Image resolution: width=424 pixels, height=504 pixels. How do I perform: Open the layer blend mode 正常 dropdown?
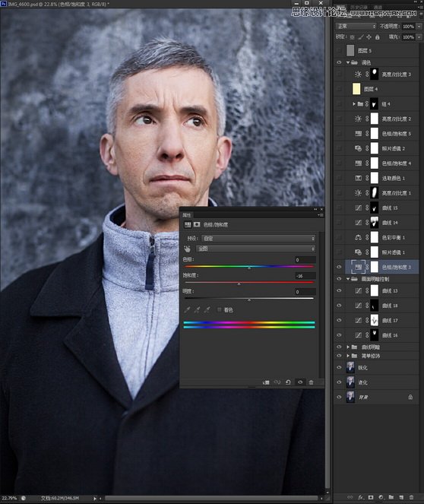click(x=356, y=27)
